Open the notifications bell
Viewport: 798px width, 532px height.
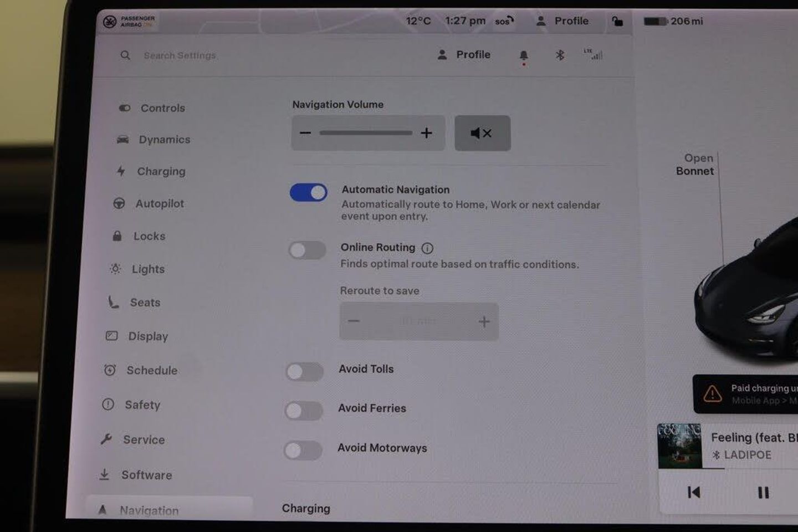[524, 55]
